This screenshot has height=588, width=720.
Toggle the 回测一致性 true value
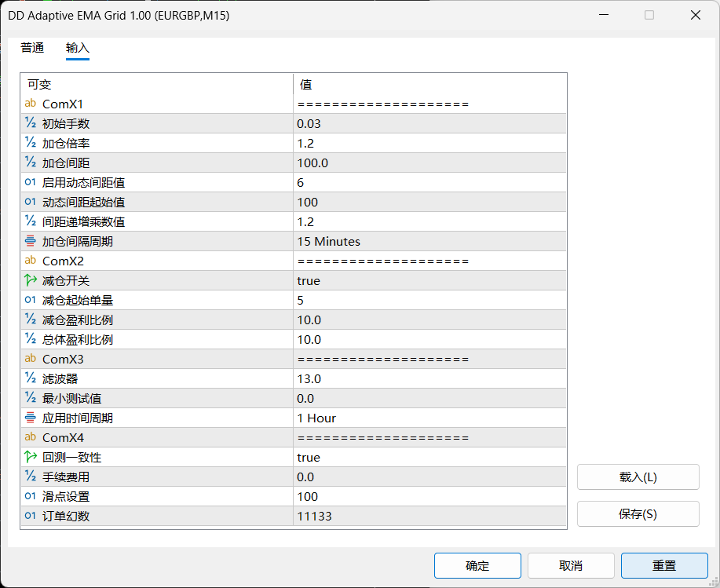(429, 457)
